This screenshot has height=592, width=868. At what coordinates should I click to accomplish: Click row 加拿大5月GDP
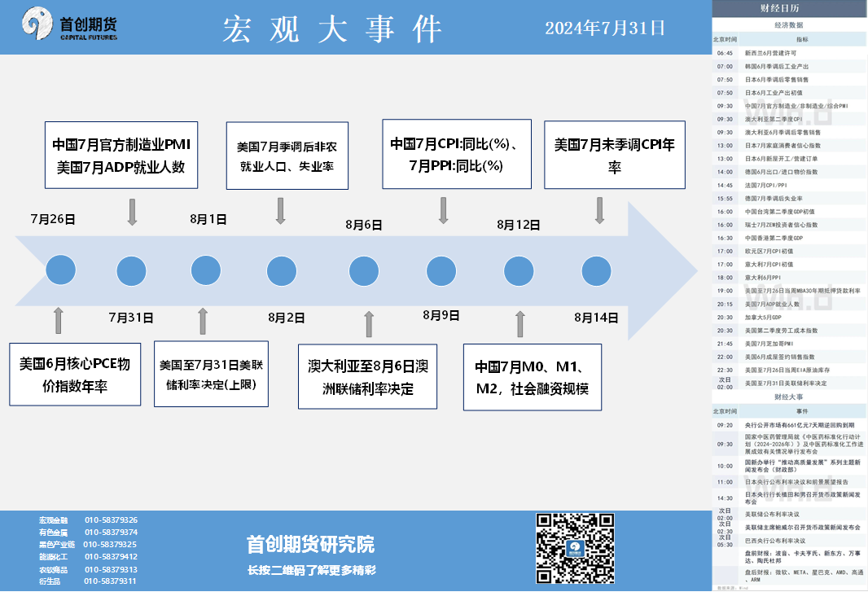pyautogui.click(x=789, y=318)
